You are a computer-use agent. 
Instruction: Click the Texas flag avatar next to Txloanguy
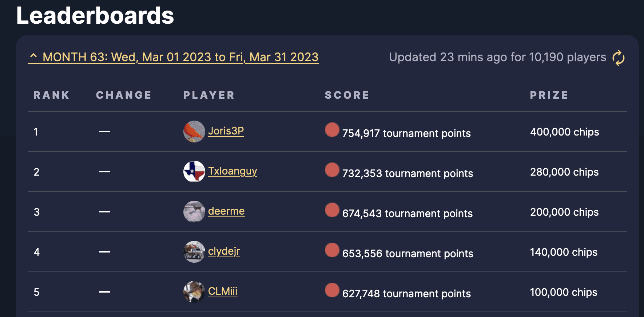[194, 171]
